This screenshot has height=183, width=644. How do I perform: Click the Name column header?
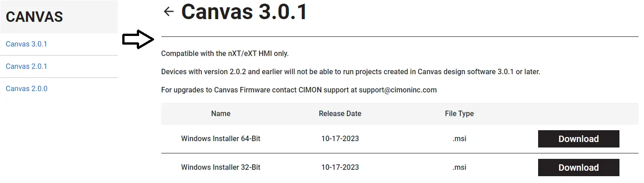pyautogui.click(x=220, y=113)
